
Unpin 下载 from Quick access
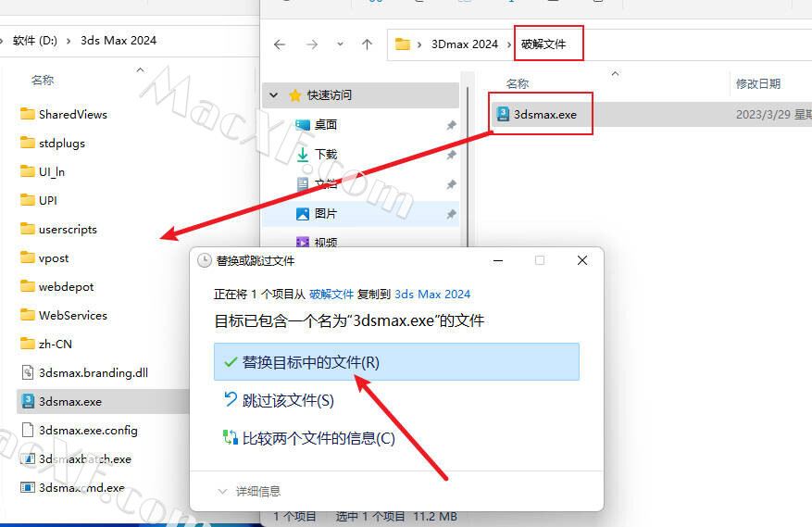tap(451, 155)
